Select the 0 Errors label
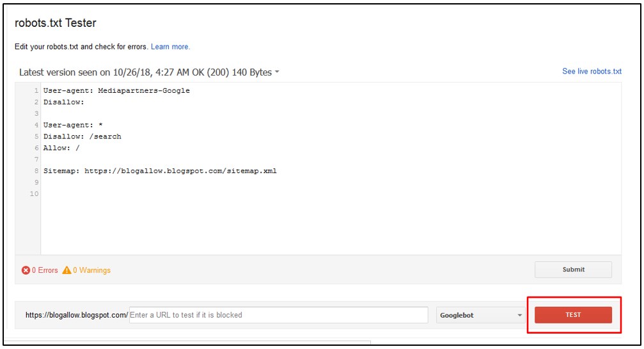Screen dimensions: 644x349 pos(45,270)
